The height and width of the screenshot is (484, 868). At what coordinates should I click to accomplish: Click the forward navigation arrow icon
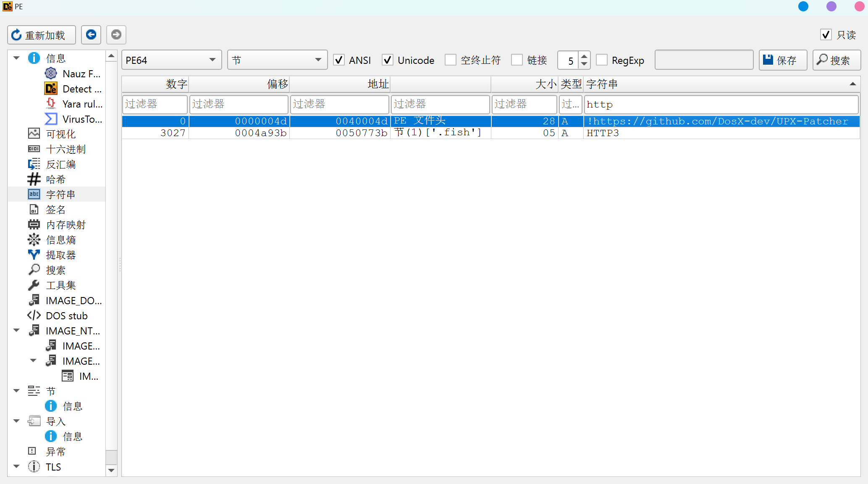[x=116, y=34]
